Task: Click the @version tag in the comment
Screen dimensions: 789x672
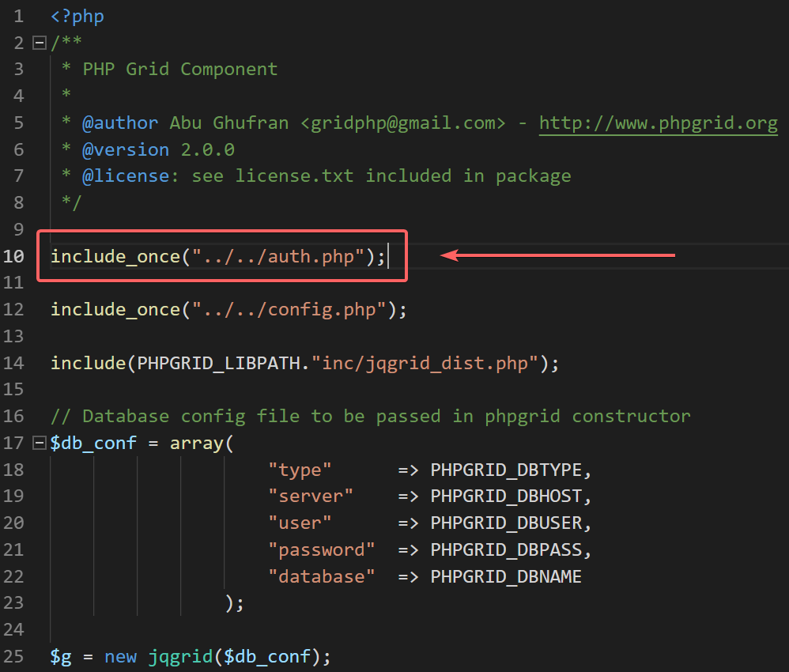Action: (125, 149)
